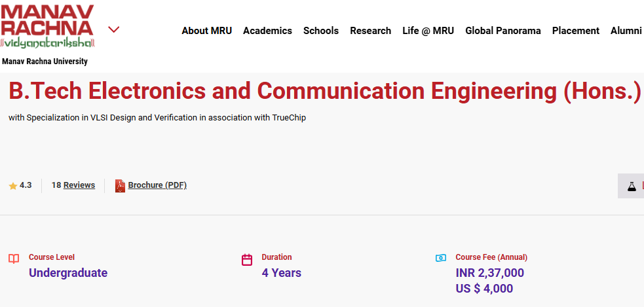Download the Brochure (PDF) link
Screen dimensions: 644x307
pos(157,185)
